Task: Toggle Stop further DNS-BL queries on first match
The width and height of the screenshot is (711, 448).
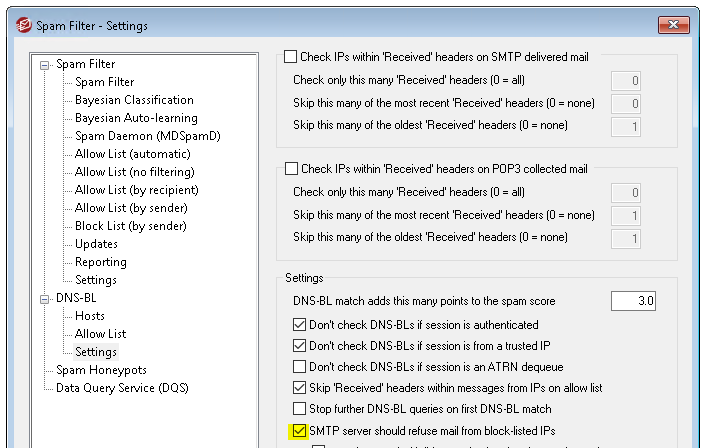Action: 299,409
